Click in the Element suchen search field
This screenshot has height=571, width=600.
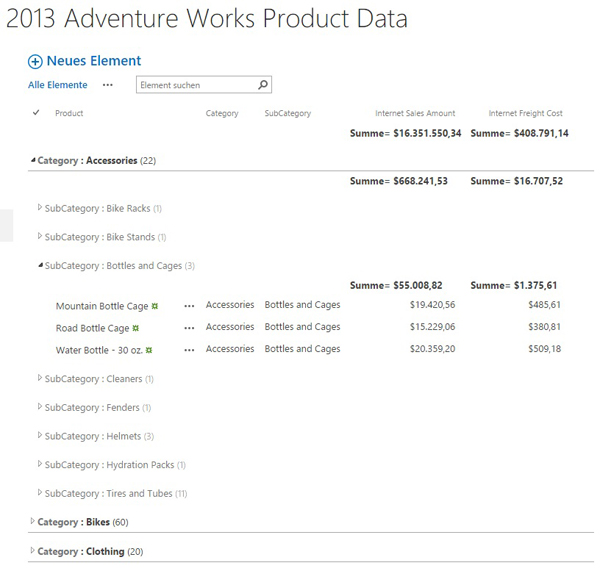(x=195, y=85)
